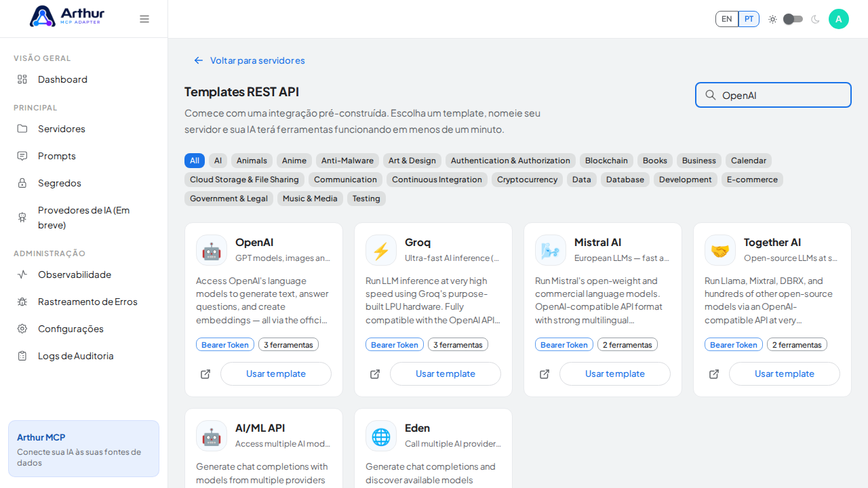Open Servidores in sidebar

[83, 129]
